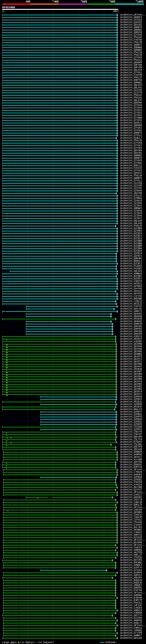
Task: Select the UniRef100_B9YZP6 label
Action: (131, 560)
